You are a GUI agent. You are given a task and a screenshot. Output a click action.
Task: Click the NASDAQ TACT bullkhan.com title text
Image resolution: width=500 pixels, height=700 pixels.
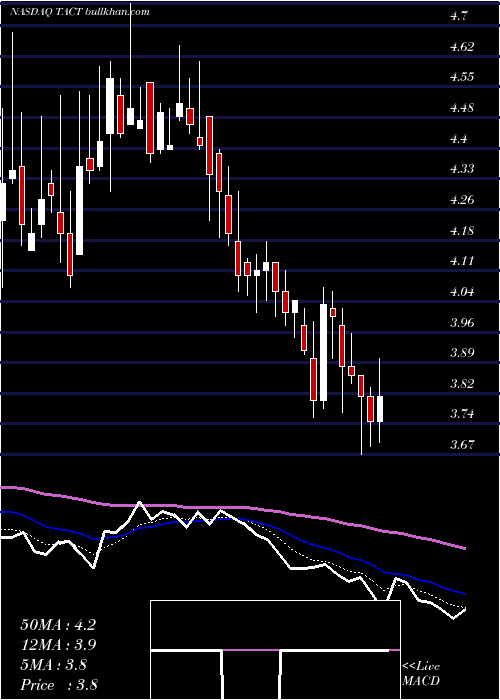tap(79, 12)
